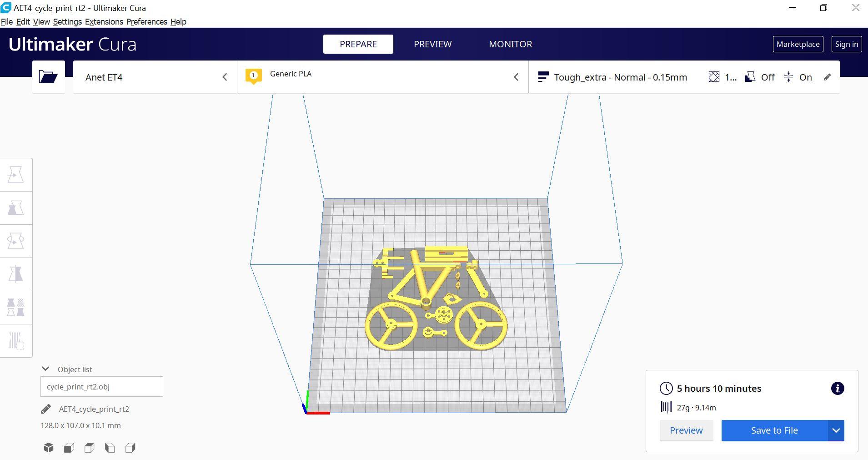Click the Ultimaker Cura logo

click(x=72, y=44)
